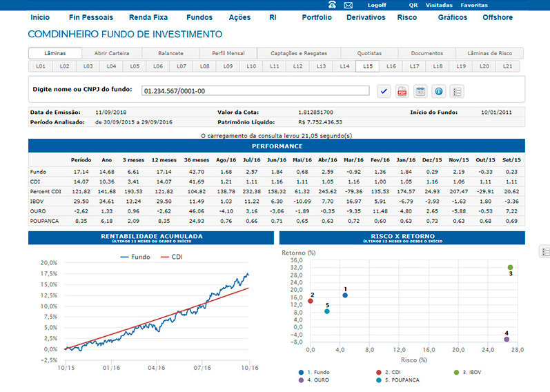Click scatter point 1 Fundo
Screen dimensions: 550x392
pos(345,295)
